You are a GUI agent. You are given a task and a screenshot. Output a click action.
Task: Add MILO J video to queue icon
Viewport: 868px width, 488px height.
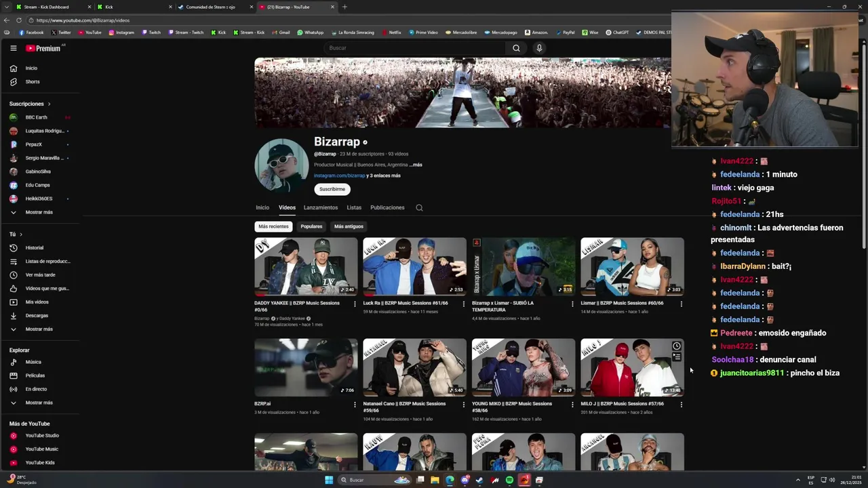pos(676,357)
